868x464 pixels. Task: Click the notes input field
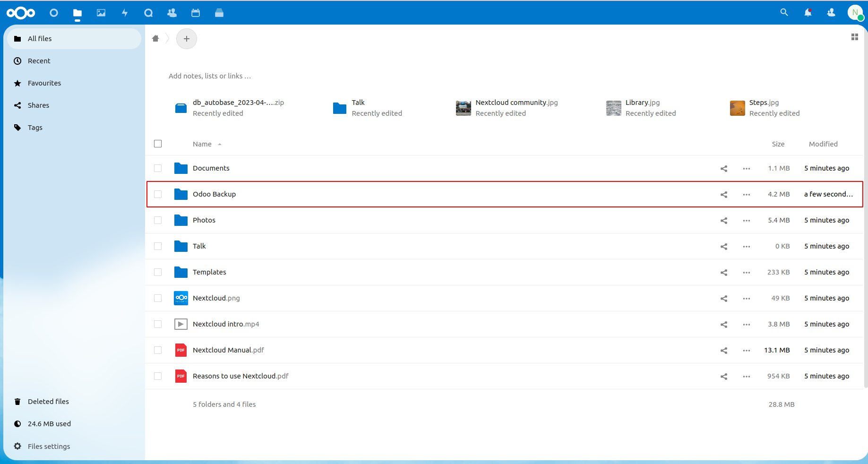click(210, 76)
